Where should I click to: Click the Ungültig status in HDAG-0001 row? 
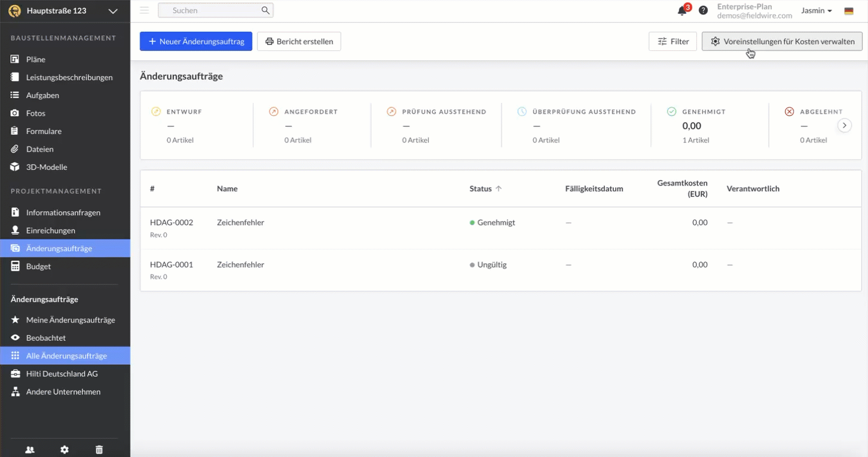click(488, 264)
